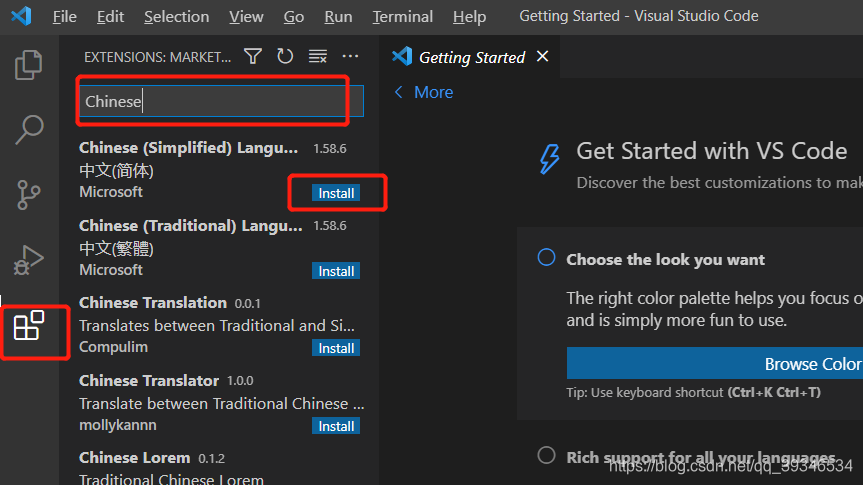The image size is (863, 485).
Task: Refresh the extensions list
Action: click(x=285, y=57)
